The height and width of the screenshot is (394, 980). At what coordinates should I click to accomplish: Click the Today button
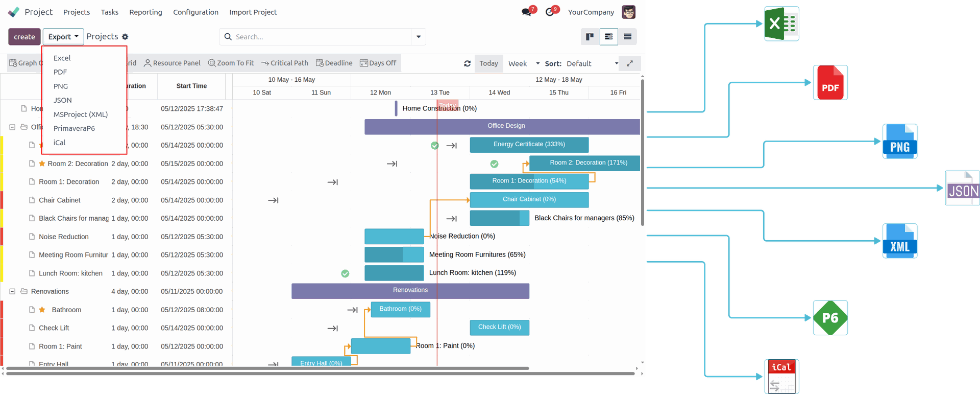[x=488, y=63]
